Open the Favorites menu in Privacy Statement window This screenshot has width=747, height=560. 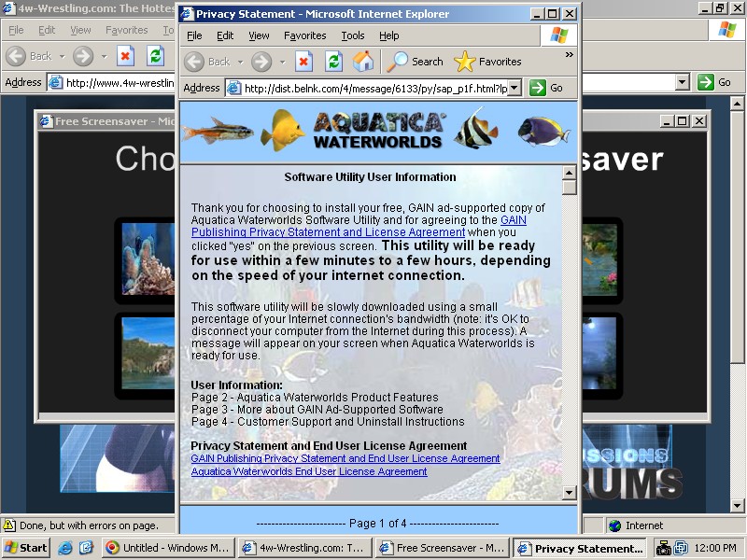[x=305, y=35]
